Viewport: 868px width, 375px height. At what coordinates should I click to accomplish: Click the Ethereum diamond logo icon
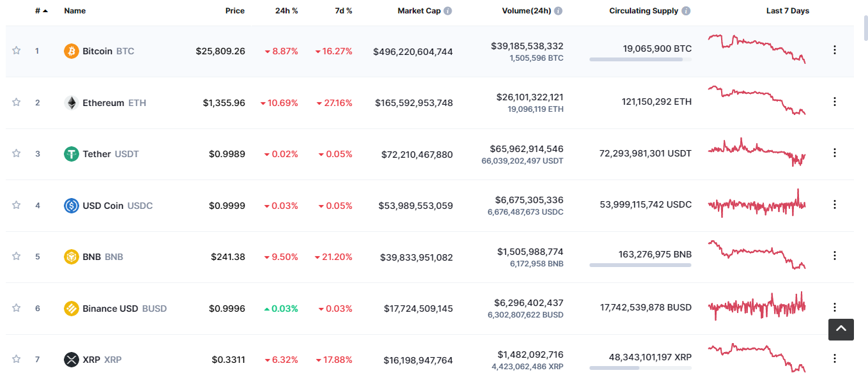click(72, 103)
